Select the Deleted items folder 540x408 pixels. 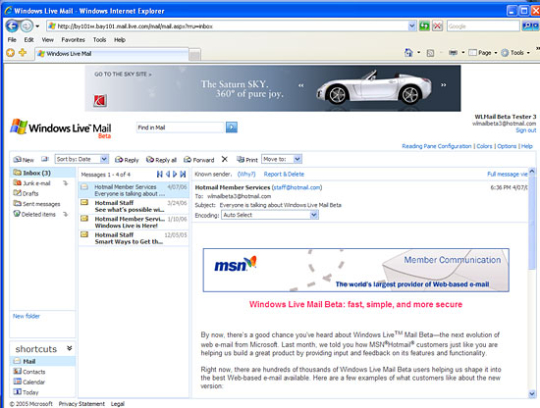pos(34,214)
